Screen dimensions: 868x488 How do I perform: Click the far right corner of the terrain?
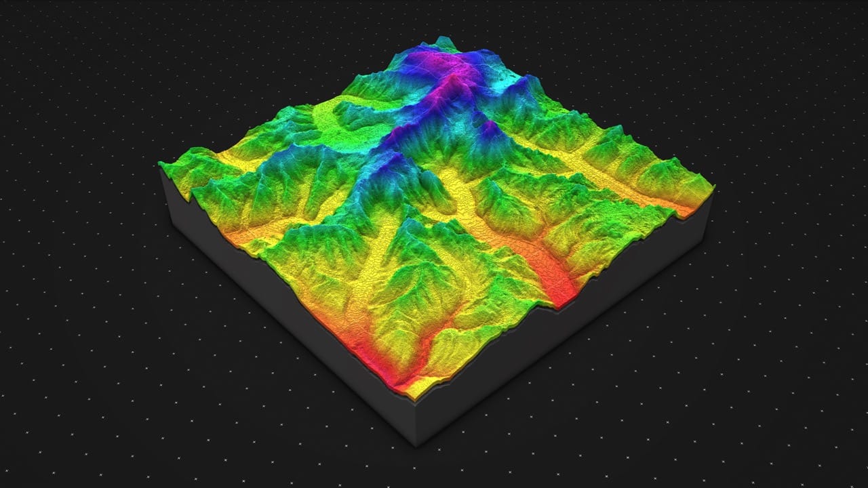coord(712,186)
